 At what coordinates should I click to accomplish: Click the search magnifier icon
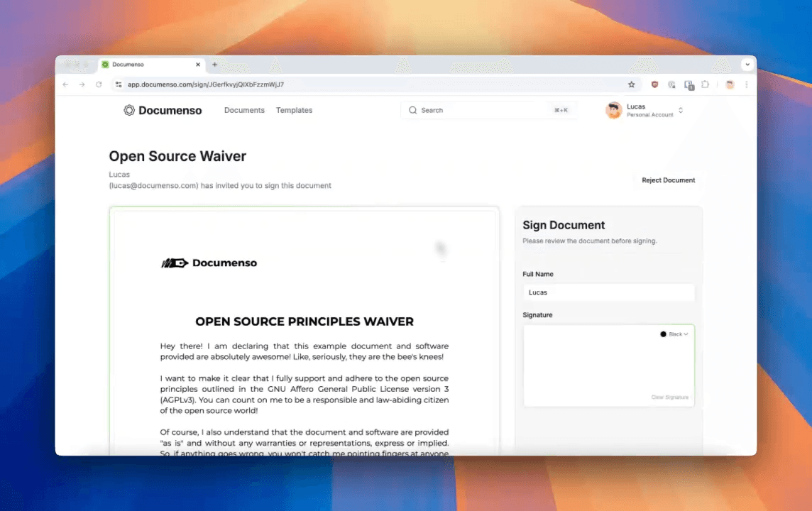point(412,110)
